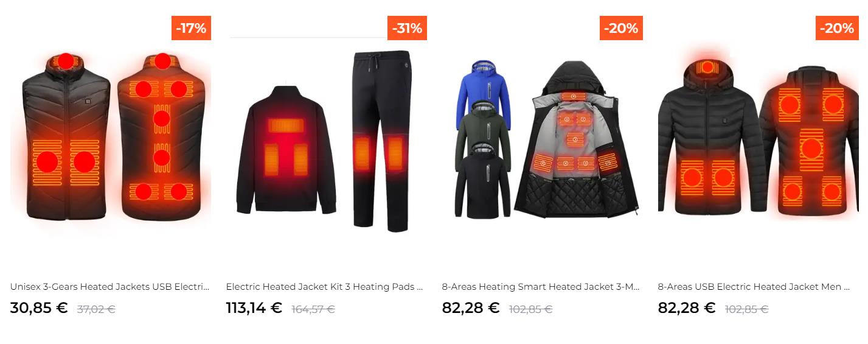Click the 30,85 € price
Image resolution: width=868 pixels, height=344 pixels.
point(39,308)
